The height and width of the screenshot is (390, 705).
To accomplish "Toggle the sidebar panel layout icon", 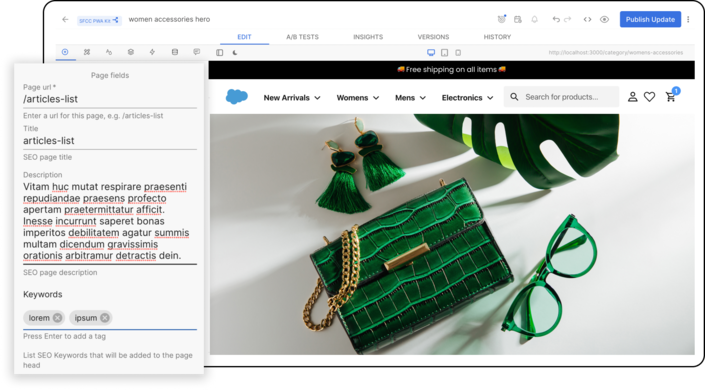I will tap(219, 53).
